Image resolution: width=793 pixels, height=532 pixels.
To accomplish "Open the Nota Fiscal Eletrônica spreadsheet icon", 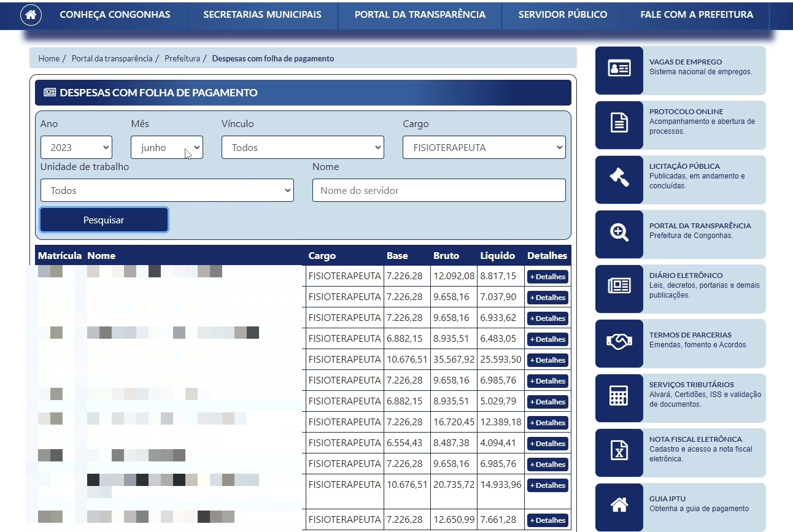I will (619, 450).
